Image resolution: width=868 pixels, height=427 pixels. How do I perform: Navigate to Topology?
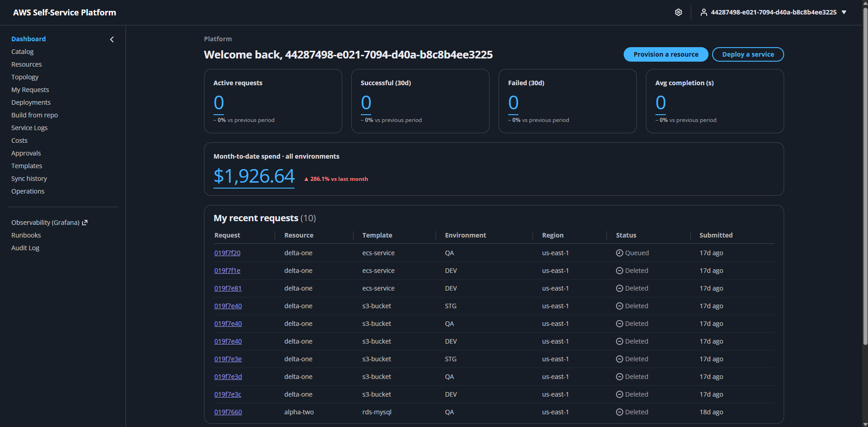[25, 77]
